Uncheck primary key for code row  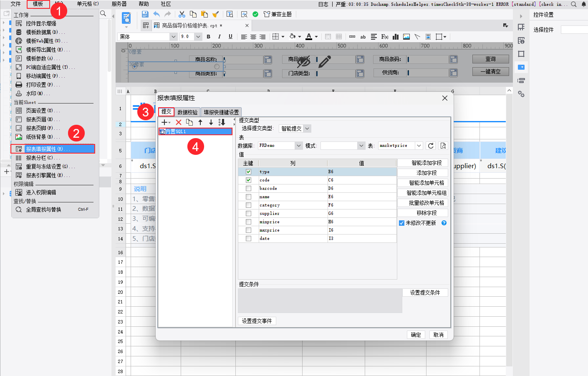coord(249,180)
